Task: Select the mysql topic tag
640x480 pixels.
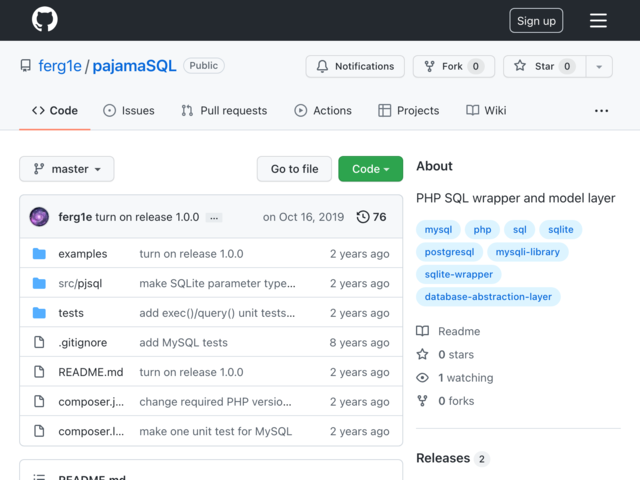Action: click(438, 229)
